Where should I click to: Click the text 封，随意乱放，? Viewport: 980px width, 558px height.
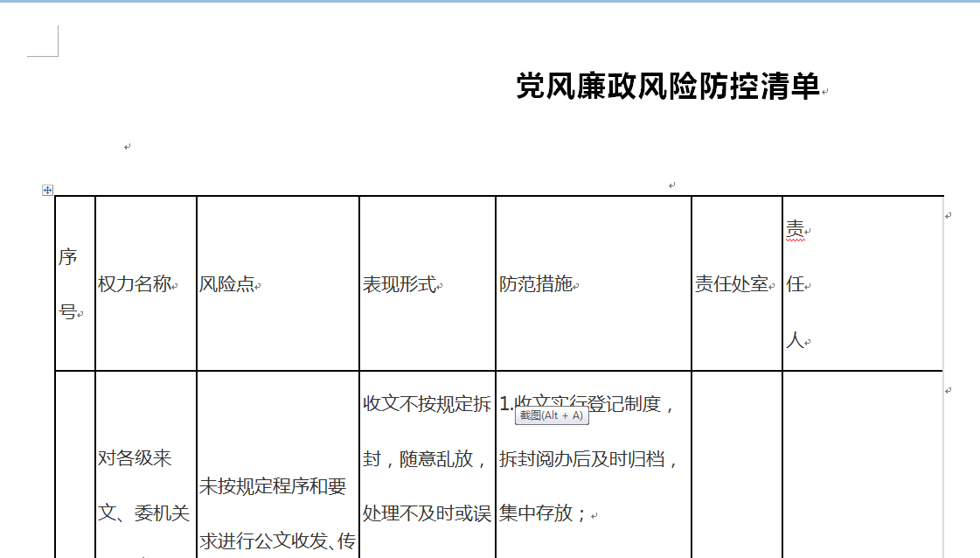pos(425,459)
